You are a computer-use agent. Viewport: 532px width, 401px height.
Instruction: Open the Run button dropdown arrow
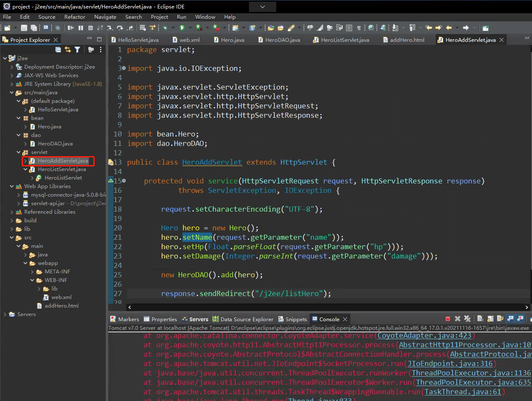(190, 28)
